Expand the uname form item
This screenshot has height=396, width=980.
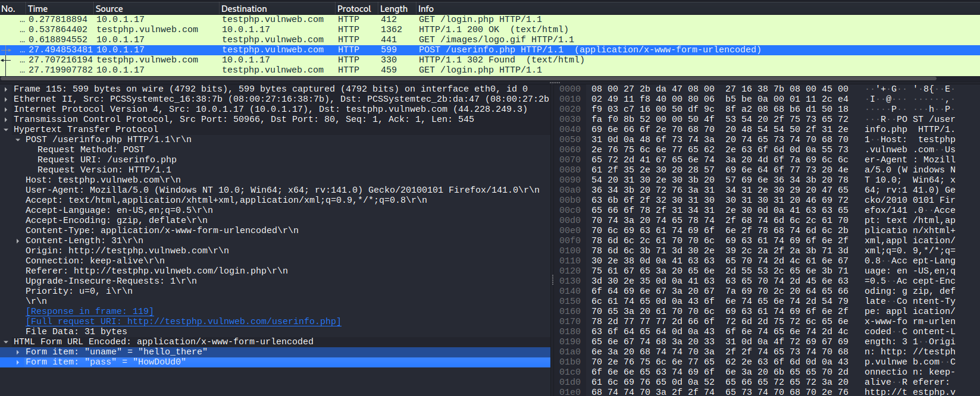pyautogui.click(x=18, y=352)
